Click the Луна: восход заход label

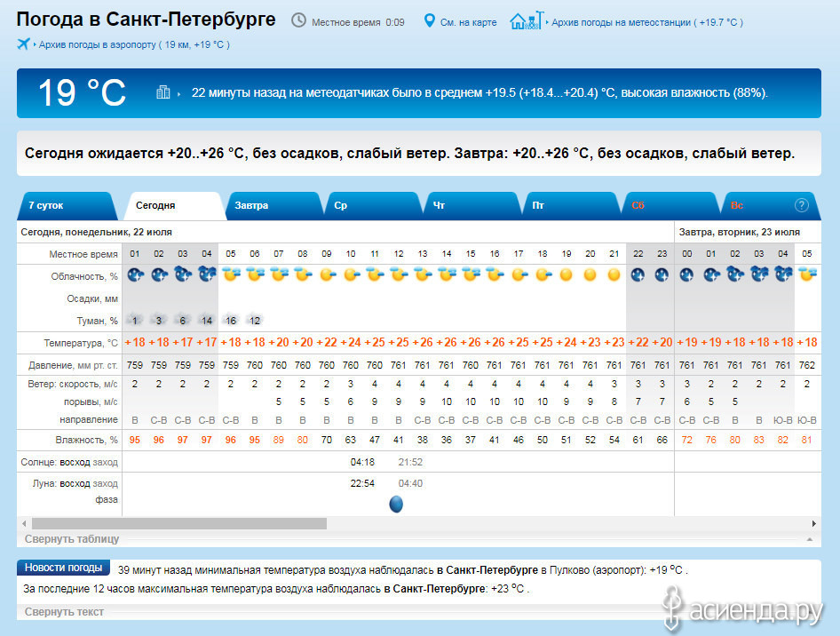tap(75, 483)
